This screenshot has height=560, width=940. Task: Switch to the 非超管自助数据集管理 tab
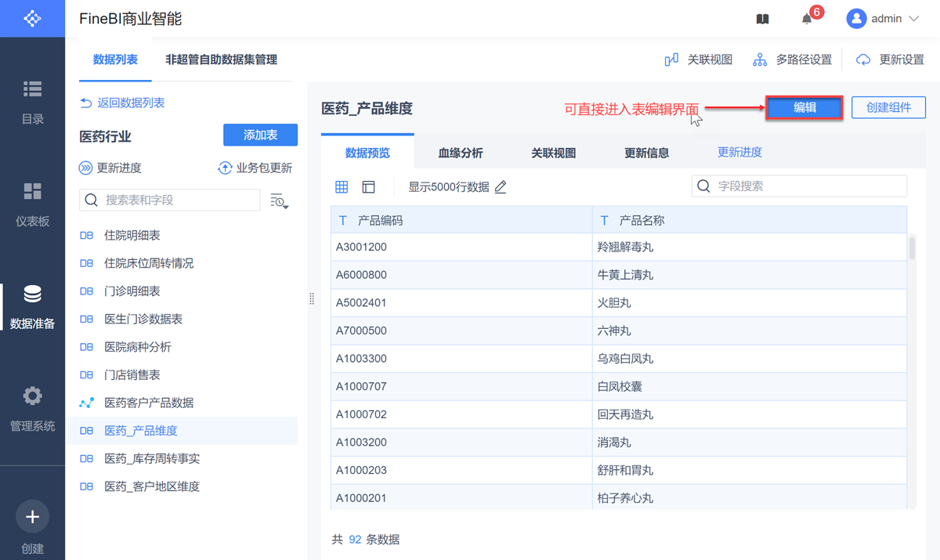(221, 60)
